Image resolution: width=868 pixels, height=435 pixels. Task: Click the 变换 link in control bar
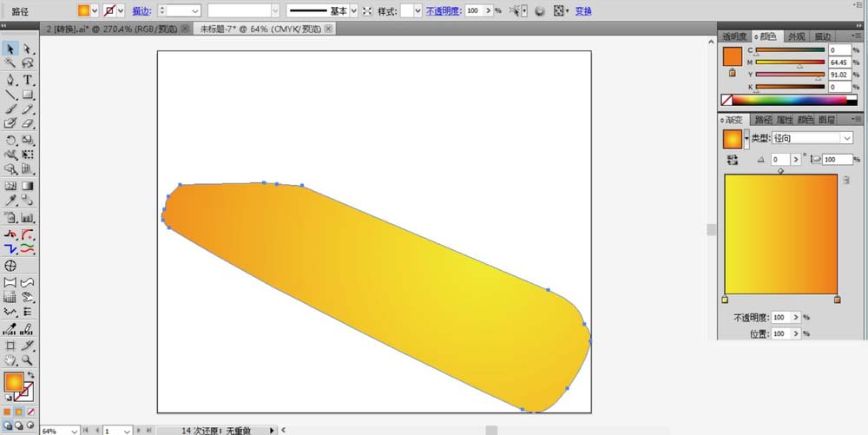[583, 10]
